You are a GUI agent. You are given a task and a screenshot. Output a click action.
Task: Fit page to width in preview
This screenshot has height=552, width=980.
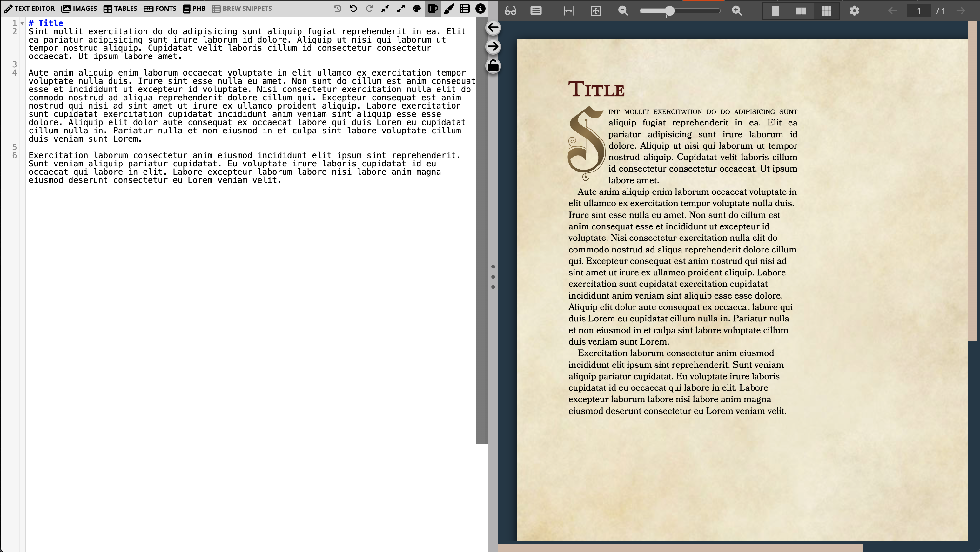(x=568, y=11)
